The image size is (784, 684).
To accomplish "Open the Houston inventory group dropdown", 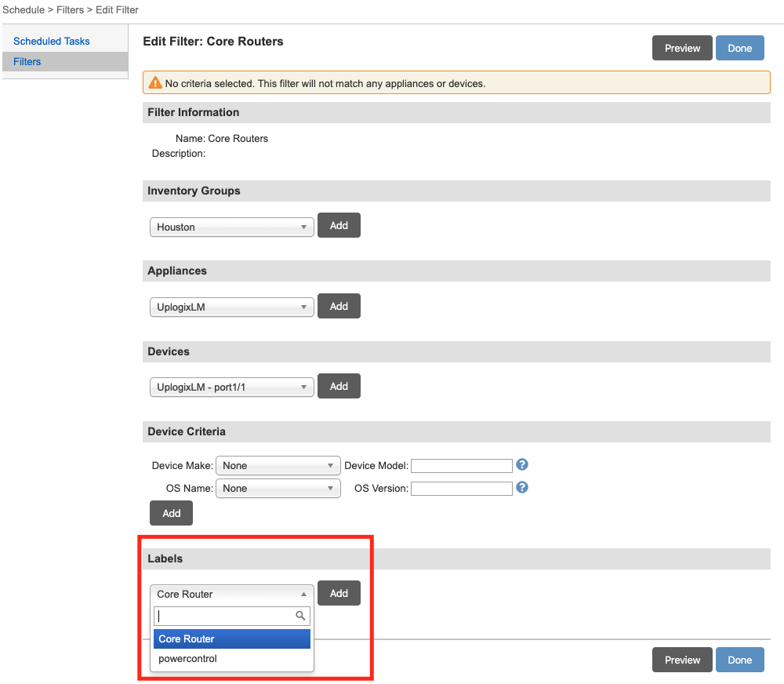I will point(231,227).
